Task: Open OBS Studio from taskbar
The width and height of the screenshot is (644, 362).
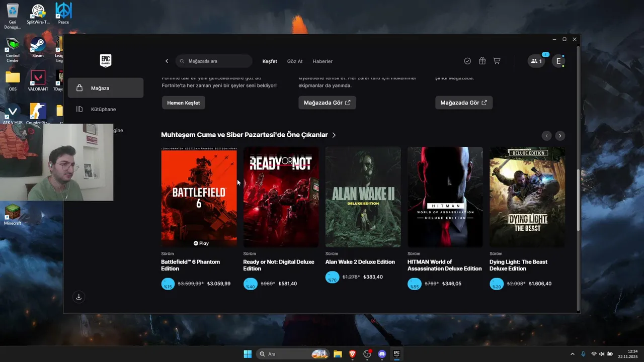Action: [367, 354]
